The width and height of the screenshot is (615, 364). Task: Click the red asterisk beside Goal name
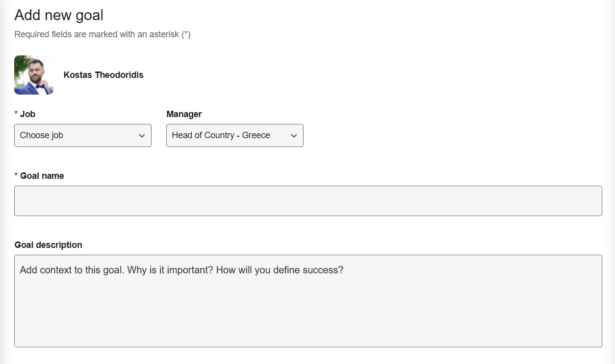pyautogui.click(x=16, y=176)
